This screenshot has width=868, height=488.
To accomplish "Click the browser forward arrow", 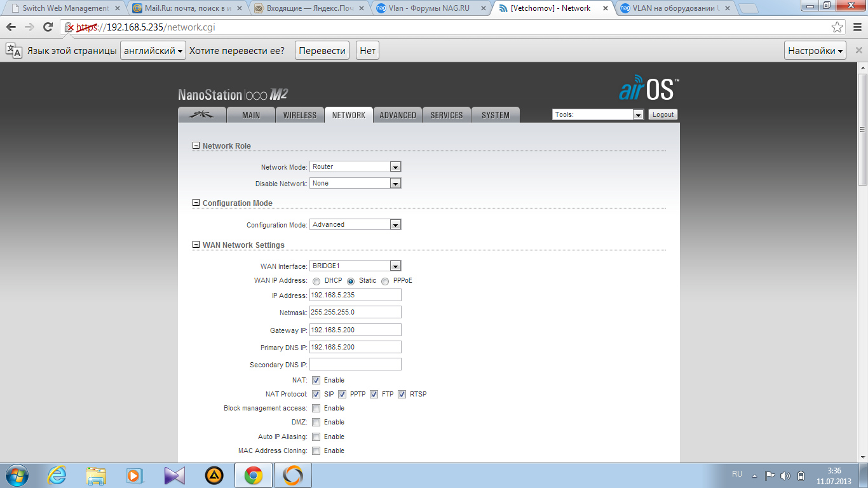I will (29, 27).
